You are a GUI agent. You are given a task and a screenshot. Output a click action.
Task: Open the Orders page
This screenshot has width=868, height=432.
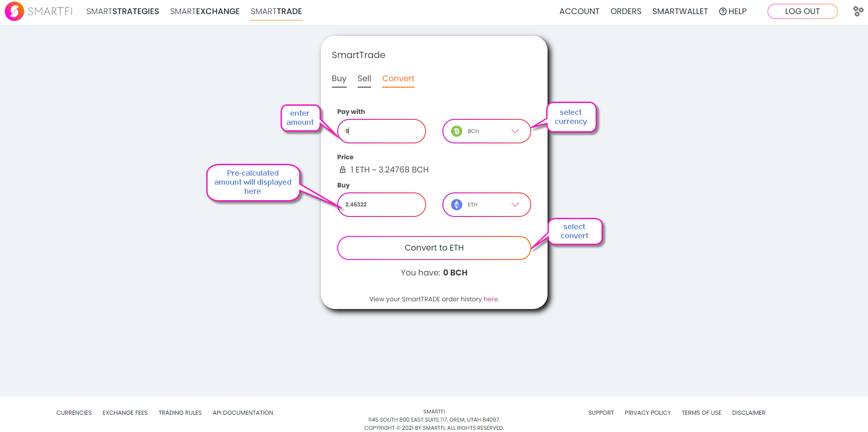[x=626, y=11]
